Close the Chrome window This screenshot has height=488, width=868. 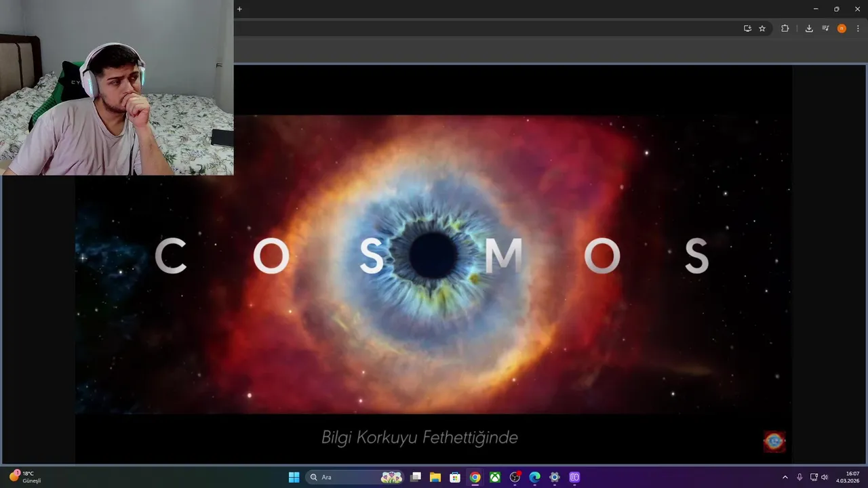[856, 9]
